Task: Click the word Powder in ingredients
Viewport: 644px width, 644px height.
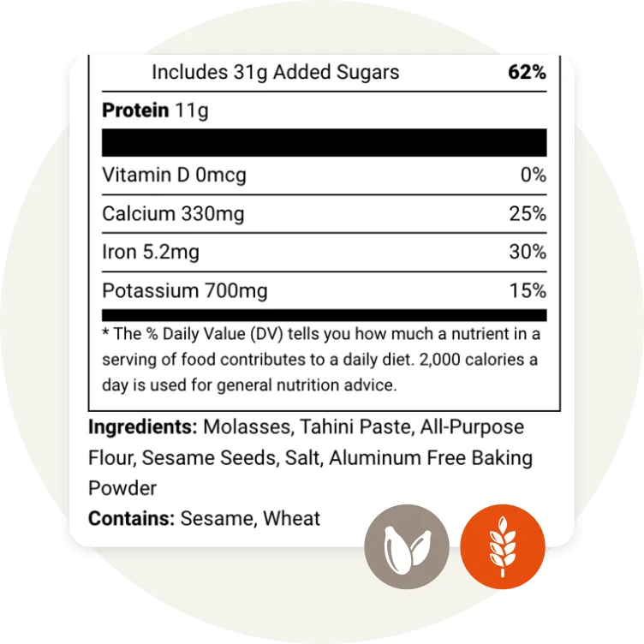Action: click(x=122, y=488)
